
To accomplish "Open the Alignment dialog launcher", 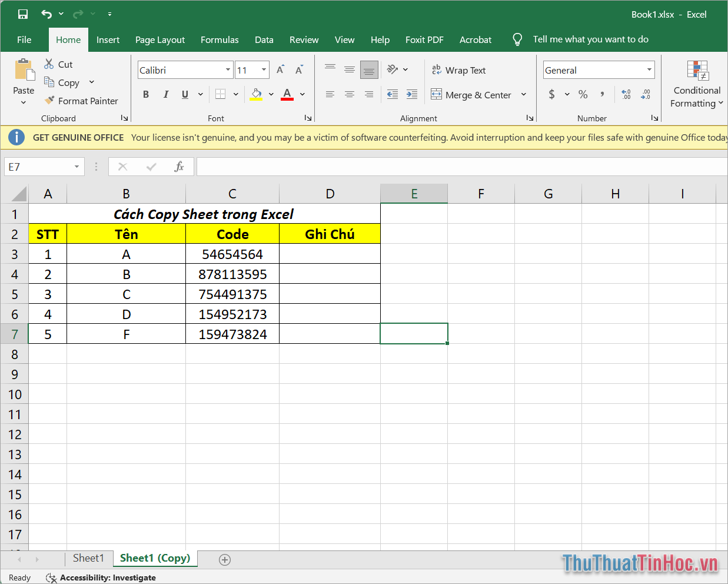I will [530, 118].
